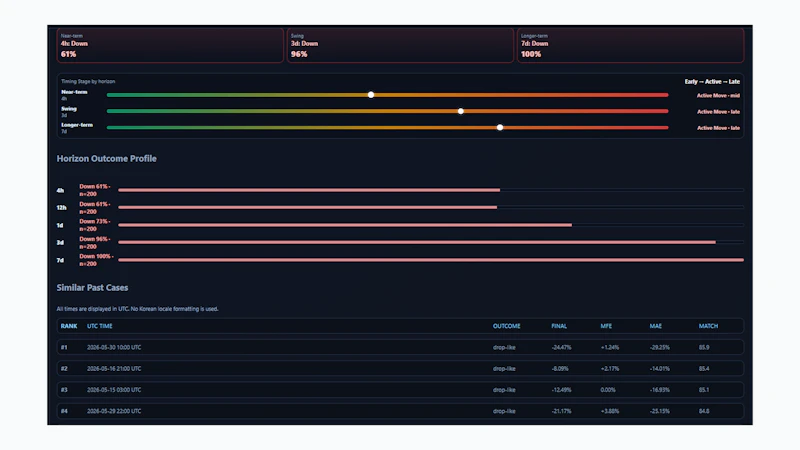The height and width of the screenshot is (450, 800).
Task: Click 'Active Move · late' label for Swing
Action: point(718,112)
